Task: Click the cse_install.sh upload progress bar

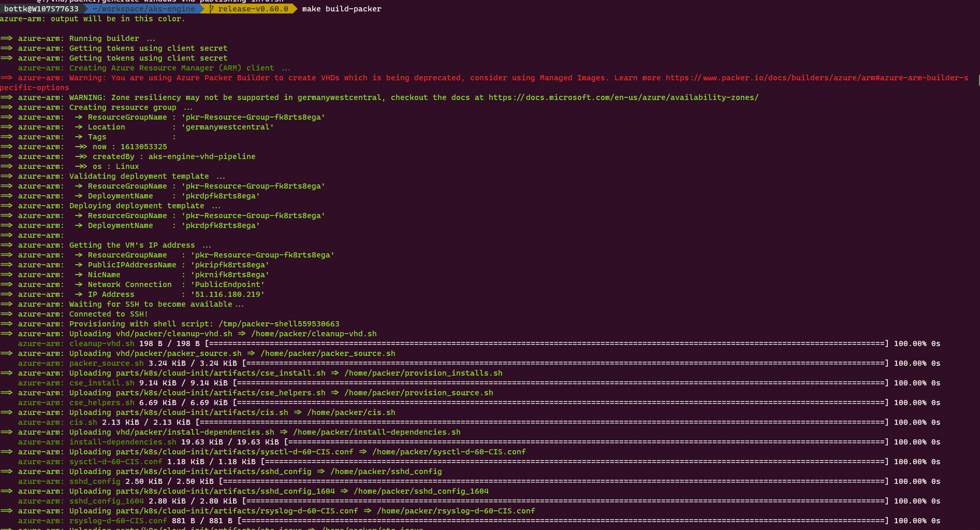Action: [561, 383]
